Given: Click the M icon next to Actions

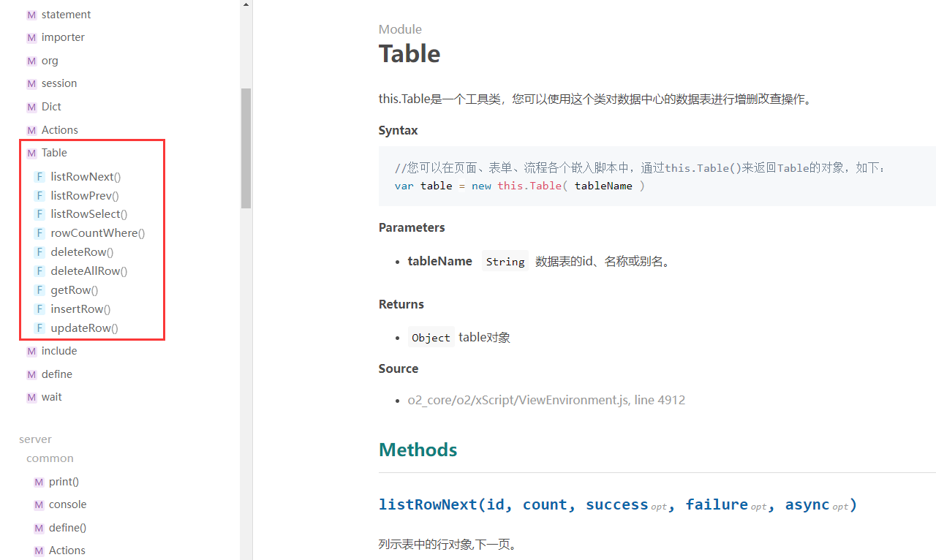Looking at the screenshot, I should tap(31, 130).
